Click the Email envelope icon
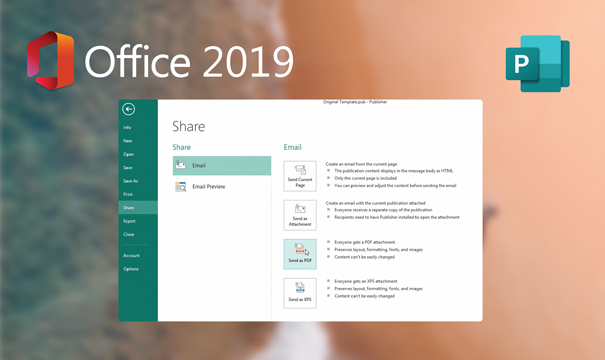This screenshot has width=605, height=360. click(181, 165)
